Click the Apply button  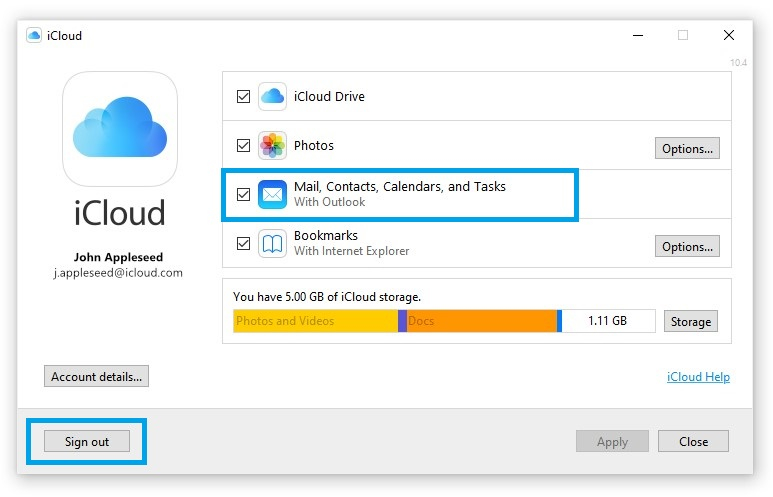coord(612,441)
